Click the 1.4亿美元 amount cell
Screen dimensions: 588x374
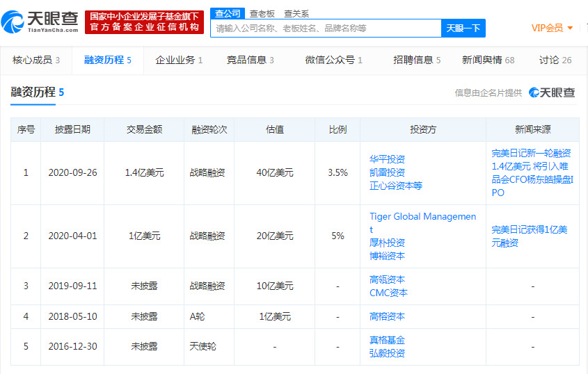click(144, 173)
